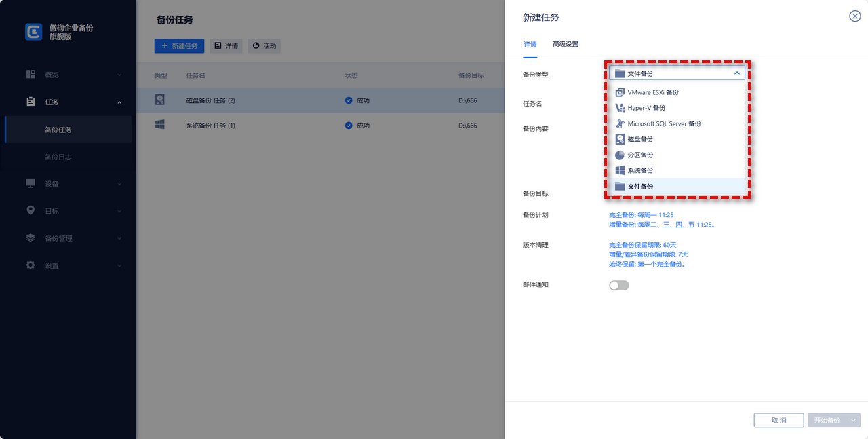Open the 开始备份 split-button arrow
The width and height of the screenshot is (868, 439).
(853, 421)
